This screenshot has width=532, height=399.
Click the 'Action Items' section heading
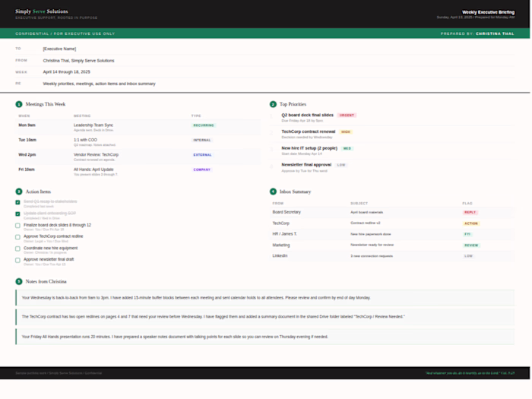click(x=38, y=192)
